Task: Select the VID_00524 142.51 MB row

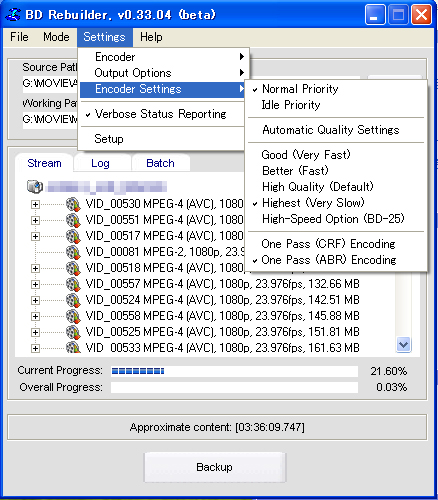Action: pyautogui.click(x=222, y=300)
